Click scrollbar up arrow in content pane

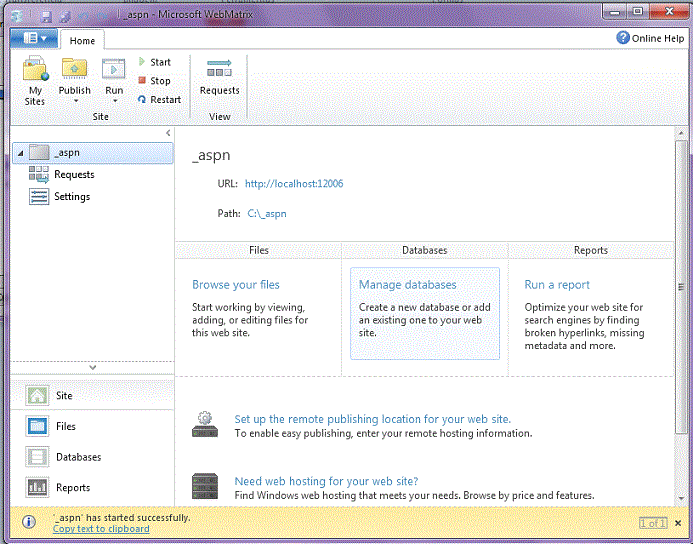tap(681, 133)
